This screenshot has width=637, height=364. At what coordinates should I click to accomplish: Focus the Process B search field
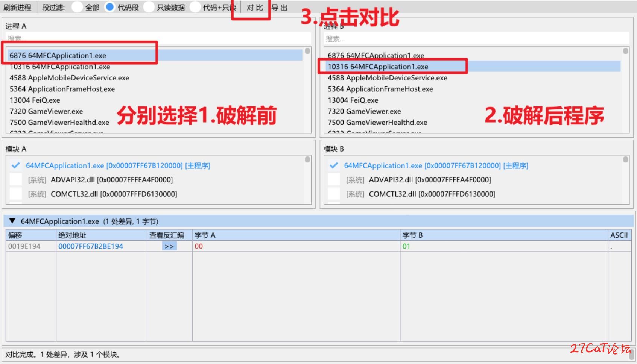tap(476, 39)
